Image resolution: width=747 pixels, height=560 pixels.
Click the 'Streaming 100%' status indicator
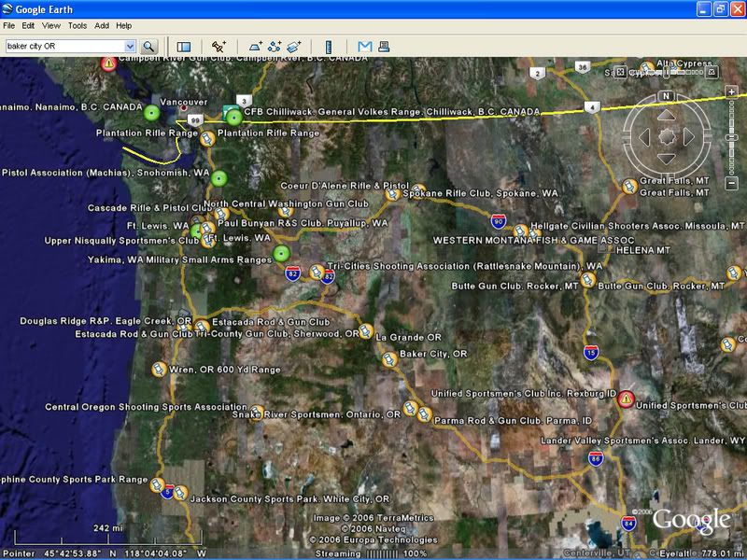click(x=371, y=553)
